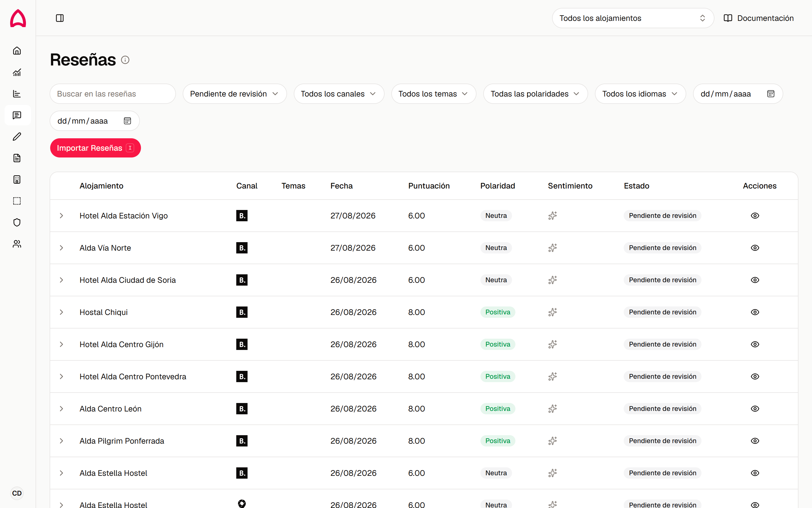The image size is (812, 508).
Task: Open the Todos los alojamientos selector
Action: click(633, 18)
